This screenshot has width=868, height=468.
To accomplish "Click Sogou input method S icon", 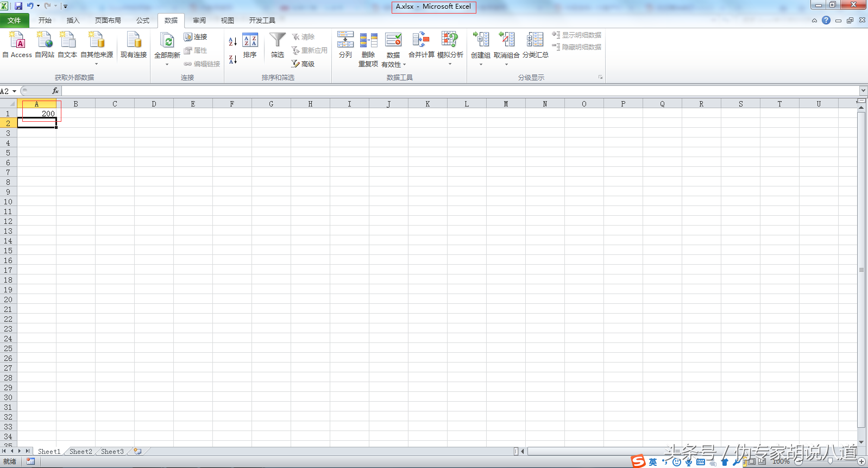I will click(638, 461).
